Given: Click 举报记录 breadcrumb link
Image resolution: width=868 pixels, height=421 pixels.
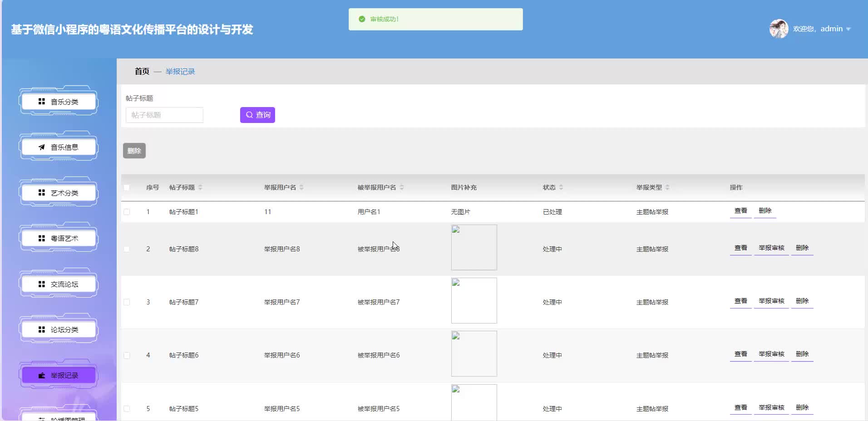Looking at the screenshot, I should [x=180, y=71].
